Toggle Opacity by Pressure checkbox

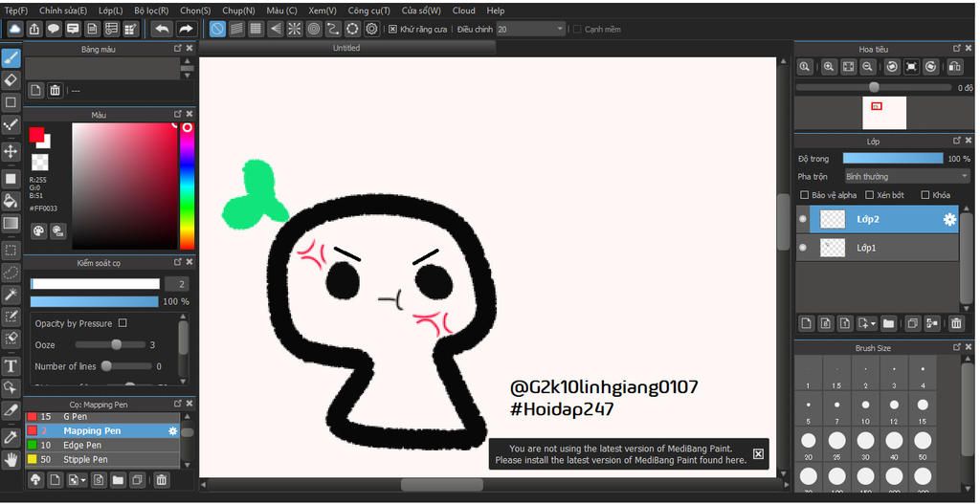[x=122, y=323]
